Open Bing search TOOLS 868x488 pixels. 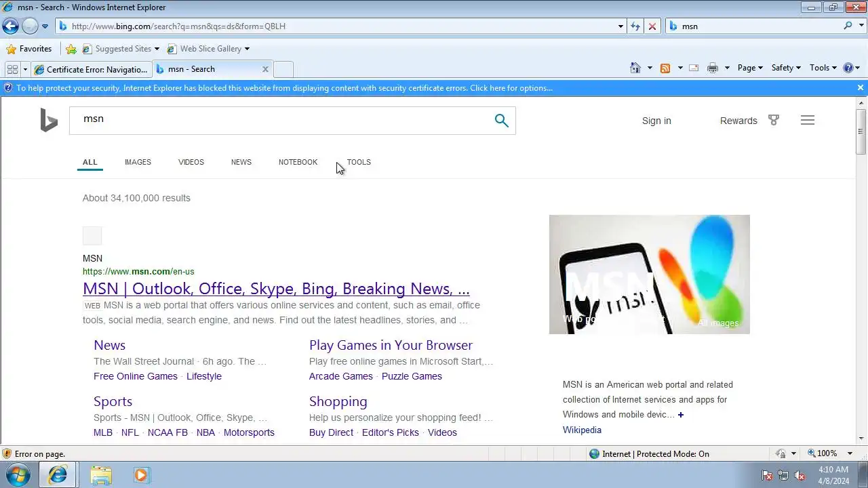[x=359, y=162]
